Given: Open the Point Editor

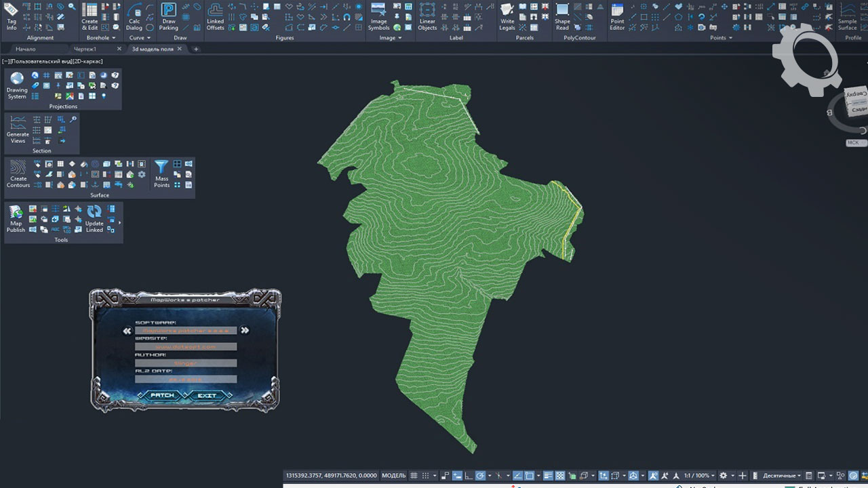Looking at the screenshot, I should pyautogui.click(x=617, y=16).
